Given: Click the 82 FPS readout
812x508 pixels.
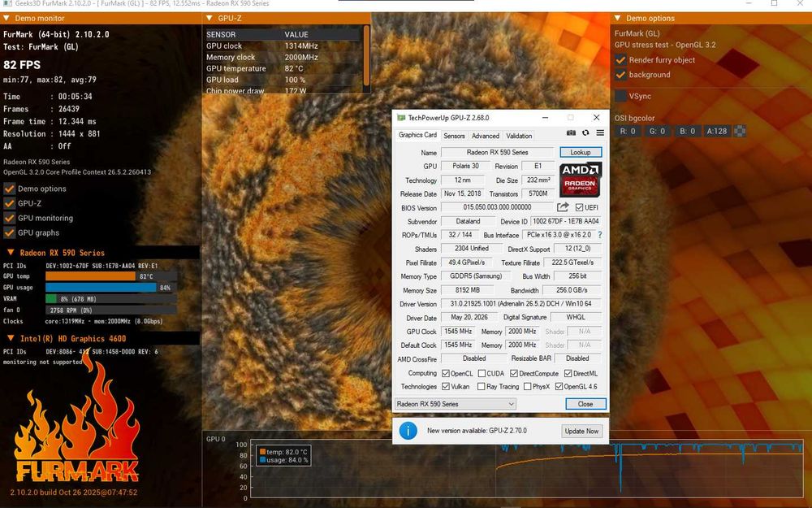Looking at the screenshot, I should pos(22,65).
